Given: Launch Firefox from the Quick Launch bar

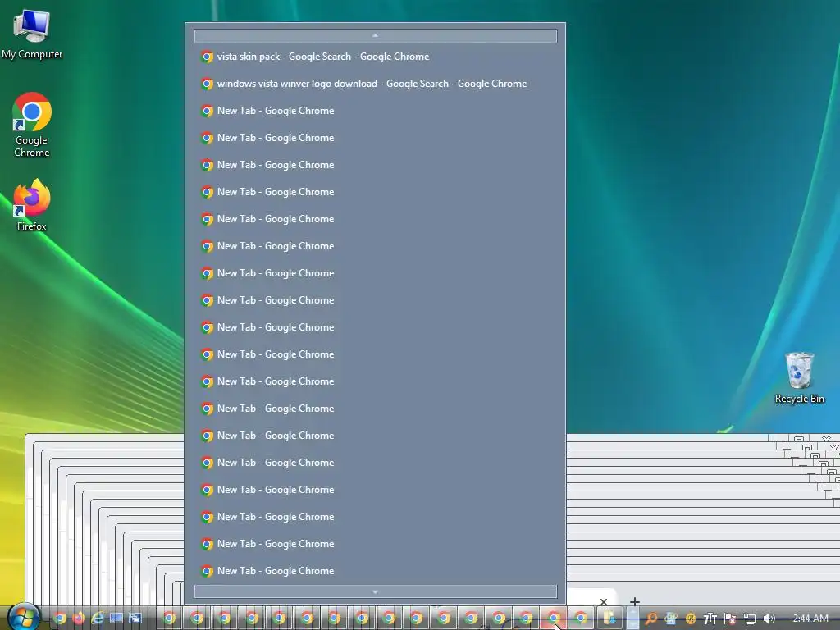Looking at the screenshot, I should (x=78, y=619).
